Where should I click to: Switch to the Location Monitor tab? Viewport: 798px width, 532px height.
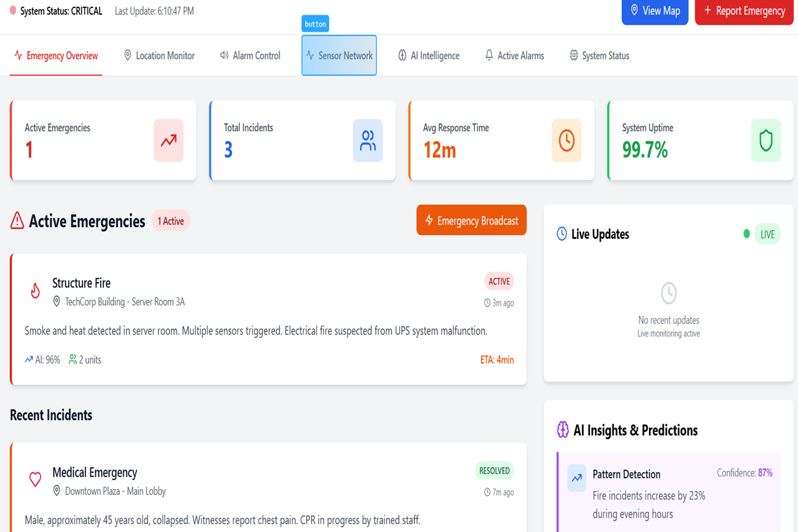(x=160, y=56)
